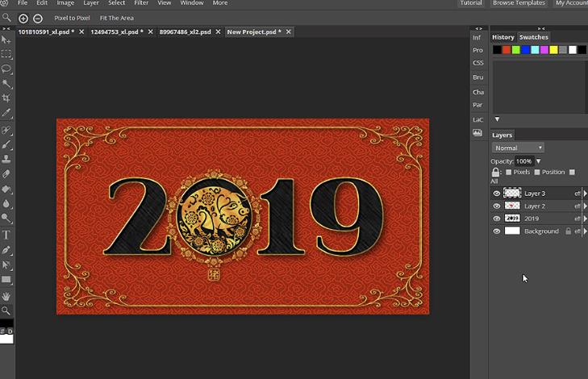Open the File menu
Image resolution: width=588 pixels, height=379 pixels.
(x=23, y=3)
